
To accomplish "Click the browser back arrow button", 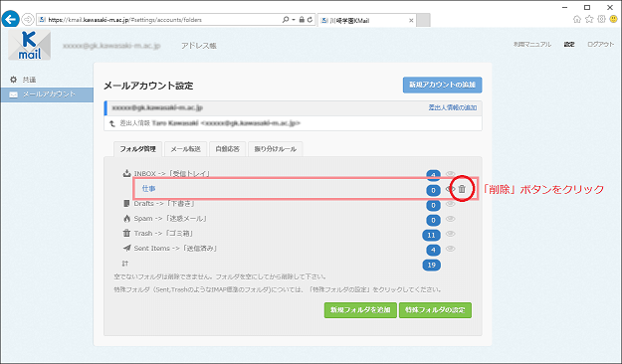I will [x=10, y=19].
